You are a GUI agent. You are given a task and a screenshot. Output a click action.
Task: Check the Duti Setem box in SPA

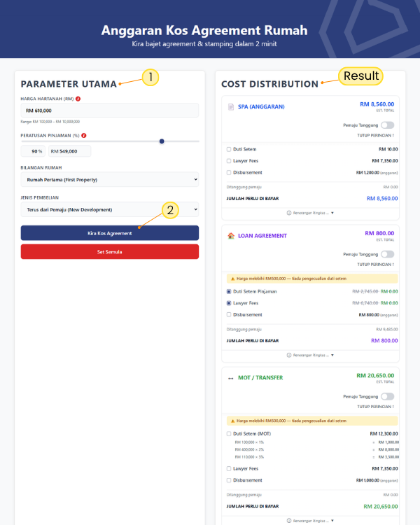coord(229,149)
